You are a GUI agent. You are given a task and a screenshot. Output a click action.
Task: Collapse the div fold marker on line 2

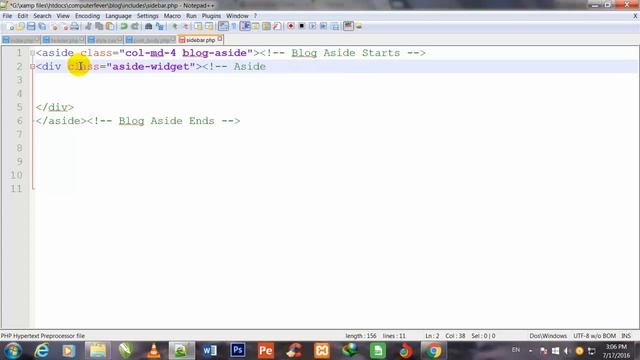pos(32,67)
